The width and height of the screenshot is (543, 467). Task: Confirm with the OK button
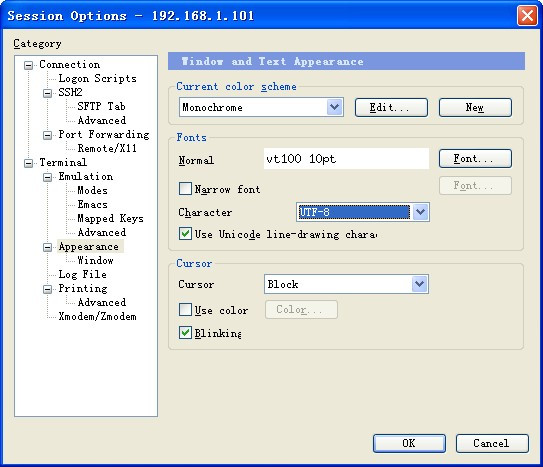[x=409, y=443]
